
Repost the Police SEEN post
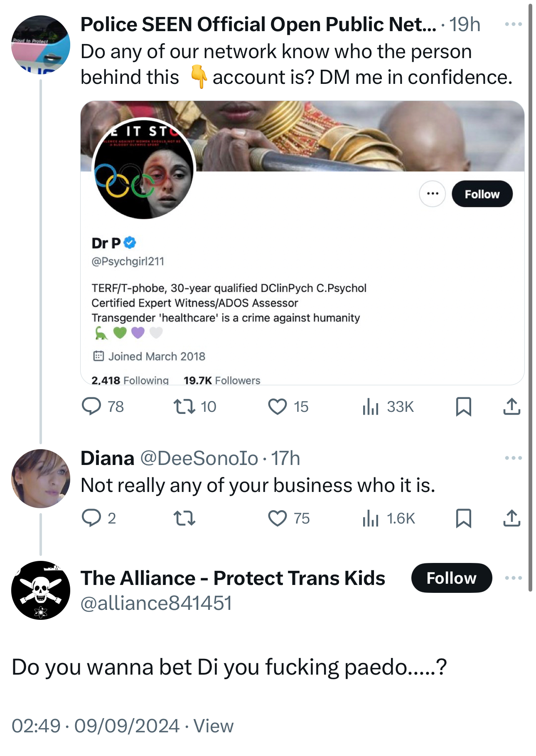click(x=184, y=406)
